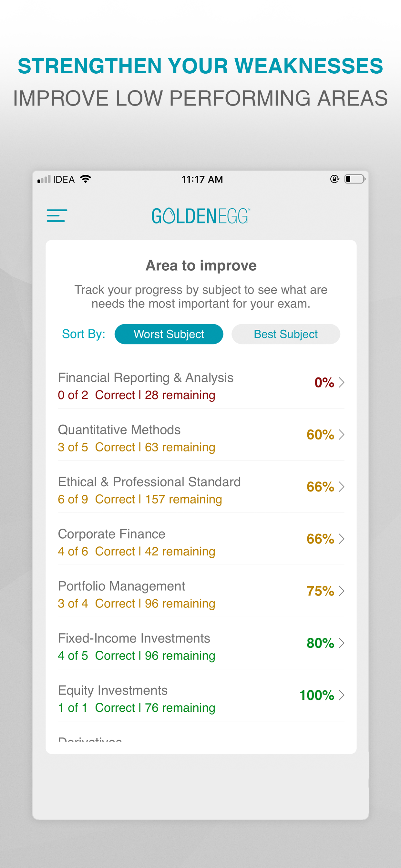The image size is (401, 868).
Task: Sort by Worst Subject
Action: [169, 334]
